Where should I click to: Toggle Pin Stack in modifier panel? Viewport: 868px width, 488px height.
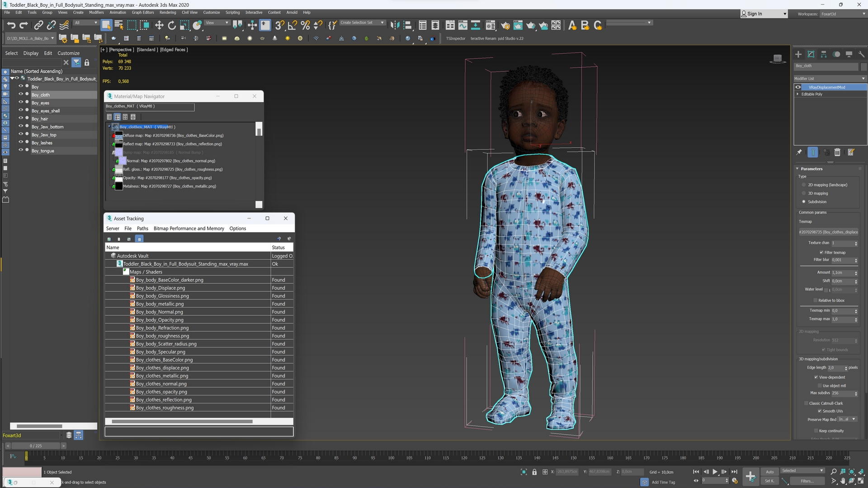point(799,152)
